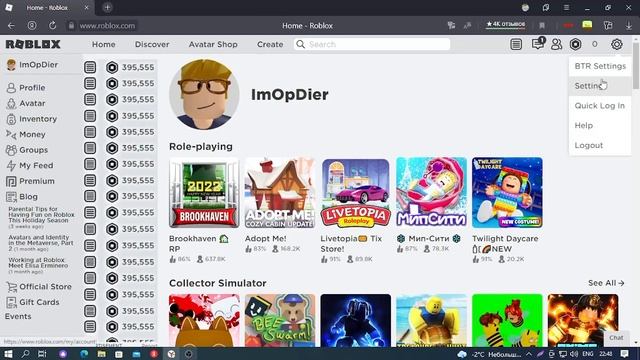Focus the Roblox search field
This screenshot has height=360, width=640.
tap(372, 44)
